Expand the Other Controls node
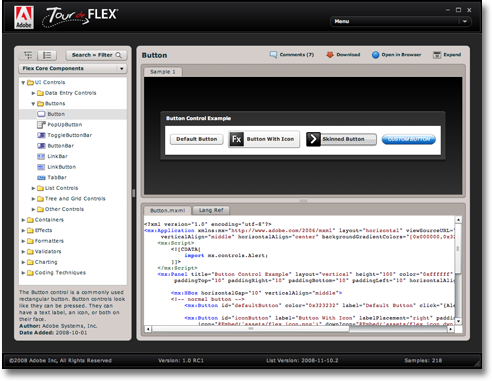Image resolution: width=492 pixels, height=381 pixels. click(33, 209)
